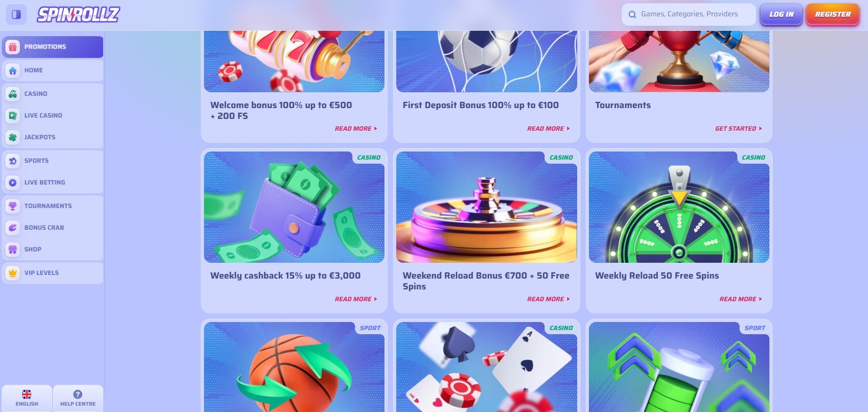Open the Weekly Reload wheel thumbnail
Image resolution: width=868 pixels, height=412 pixels.
click(x=679, y=207)
